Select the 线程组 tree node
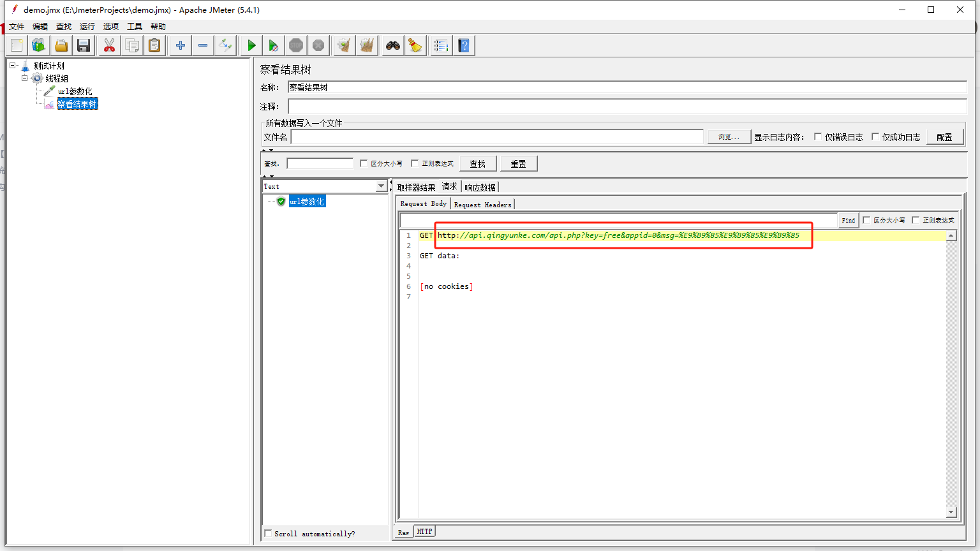Image resolution: width=980 pixels, height=551 pixels. (x=57, y=78)
